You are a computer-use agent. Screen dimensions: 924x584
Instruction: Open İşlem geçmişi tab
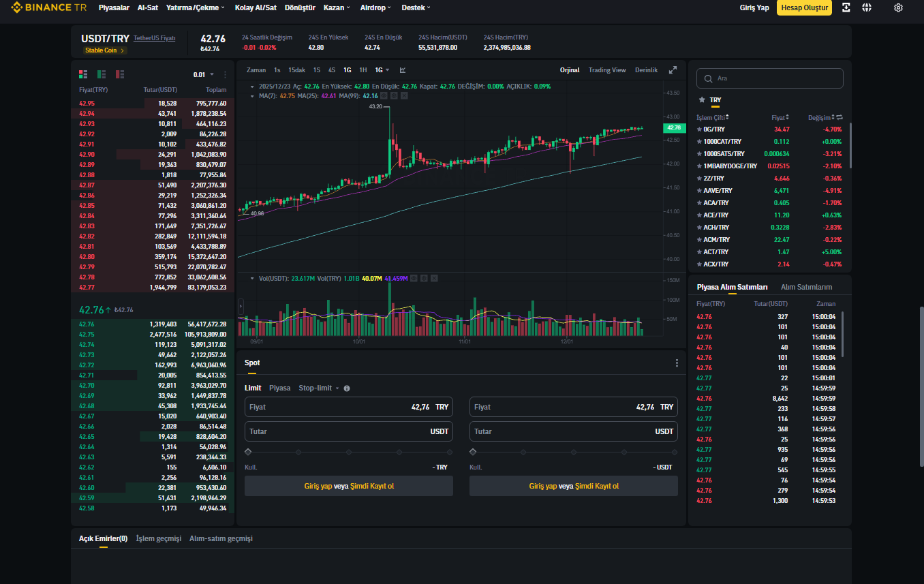click(x=159, y=539)
